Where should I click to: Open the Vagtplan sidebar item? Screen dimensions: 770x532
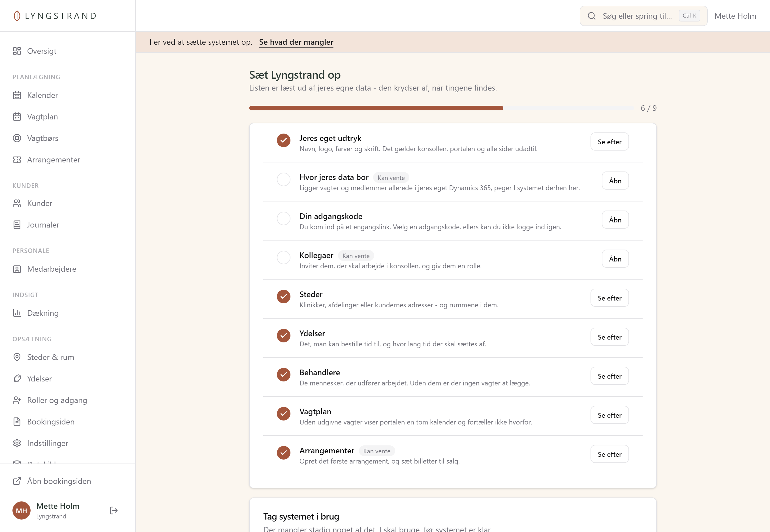[68, 117]
